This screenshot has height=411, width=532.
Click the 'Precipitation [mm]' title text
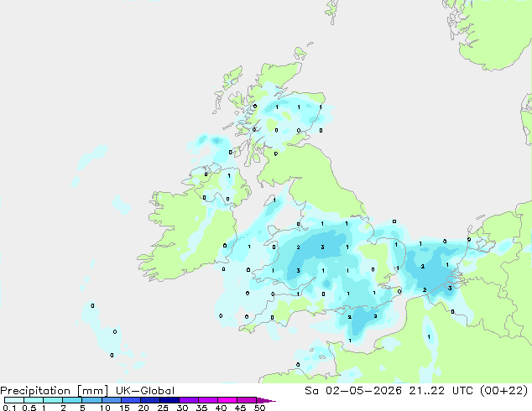55,391
